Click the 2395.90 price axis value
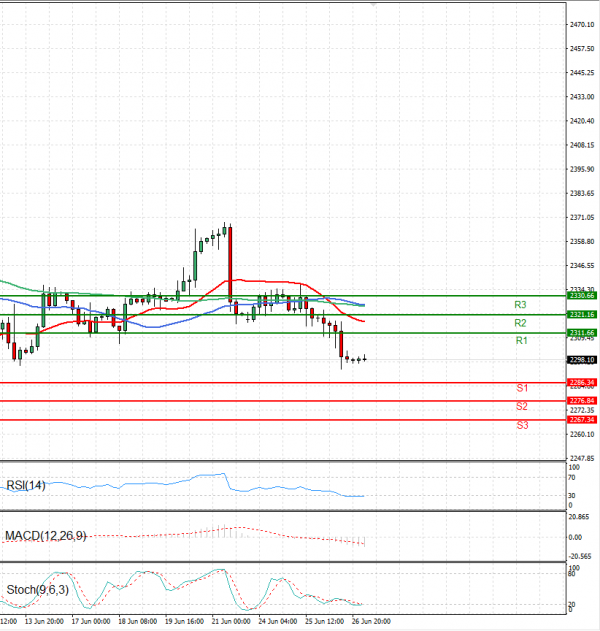Screen dimensions: 600x631 coord(582,169)
